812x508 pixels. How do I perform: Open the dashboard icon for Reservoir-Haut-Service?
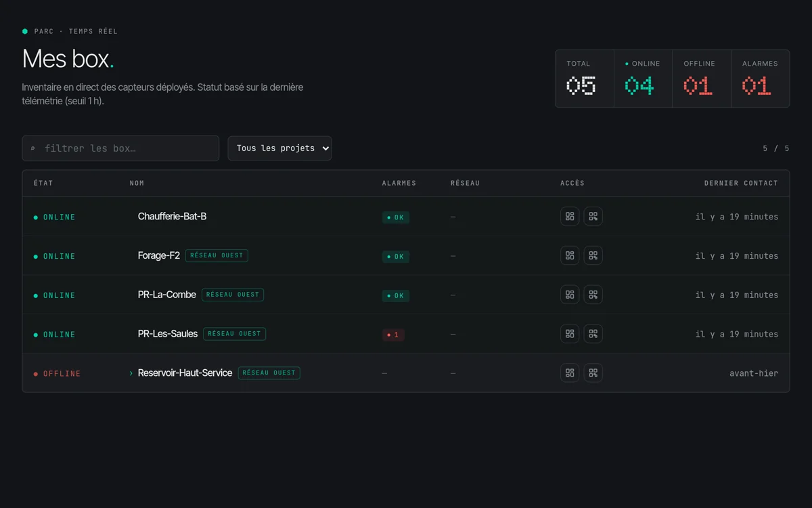tap(570, 373)
